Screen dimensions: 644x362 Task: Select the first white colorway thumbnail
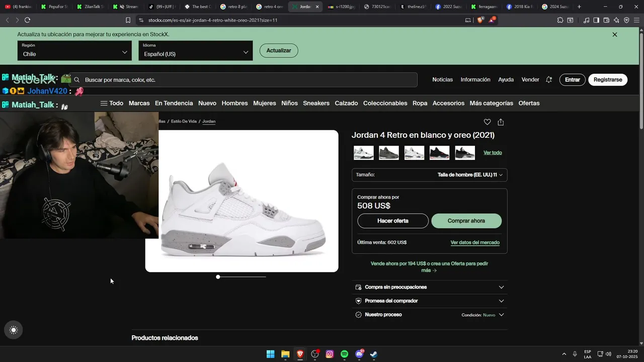coord(364,153)
